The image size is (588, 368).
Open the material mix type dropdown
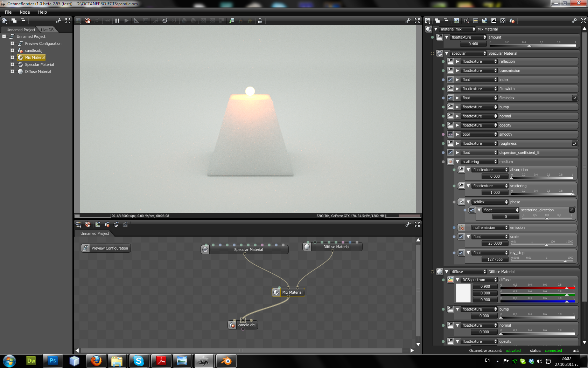pyautogui.click(x=457, y=29)
